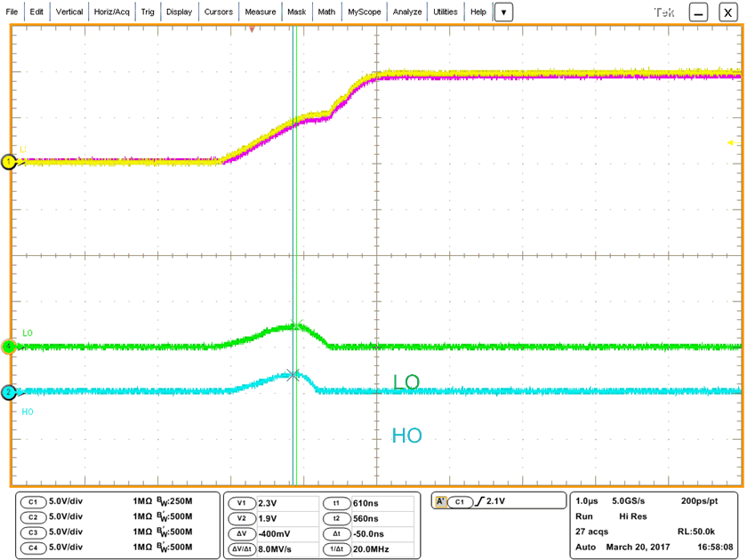Open the Measure menu
This screenshot has height=560, width=747.
pyautogui.click(x=260, y=12)
